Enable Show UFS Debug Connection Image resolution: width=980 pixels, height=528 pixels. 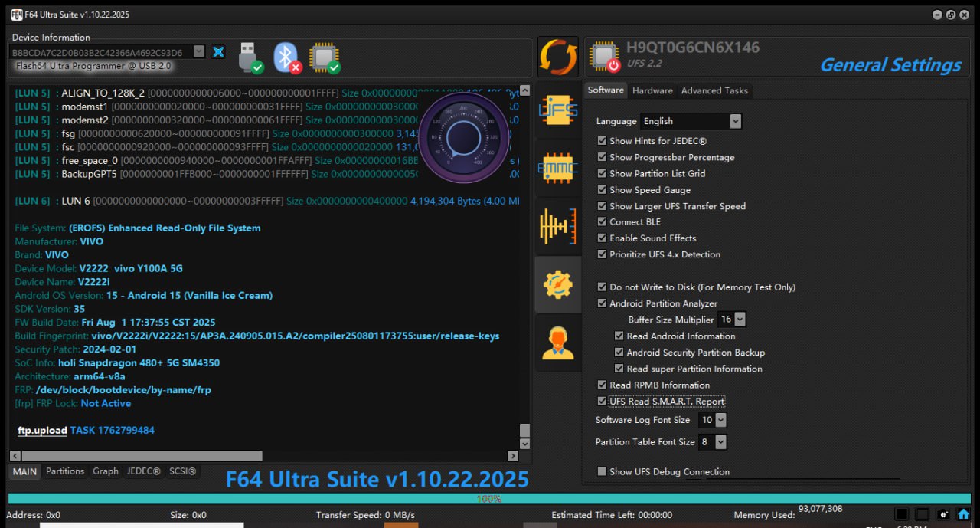pos(602,472)
